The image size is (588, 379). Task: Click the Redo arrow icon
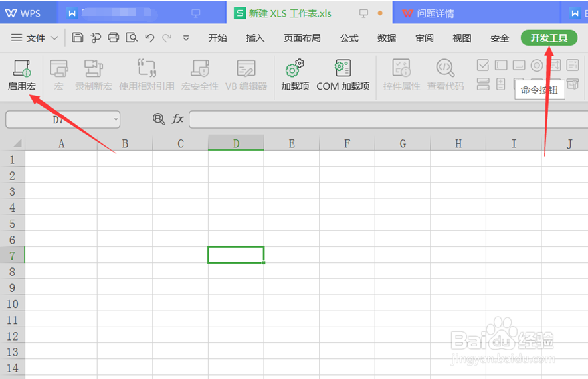(x=167, y=38)
